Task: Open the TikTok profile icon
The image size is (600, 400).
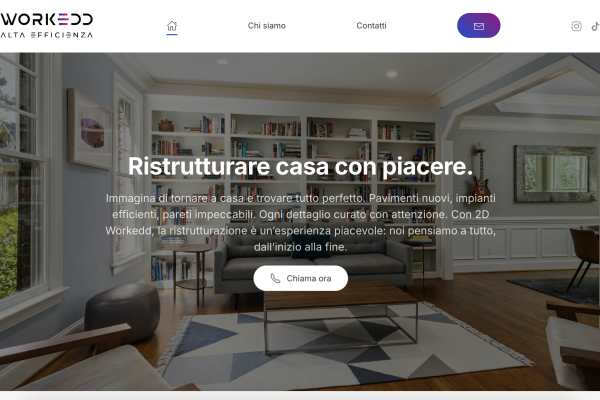Action: [595, 26]
